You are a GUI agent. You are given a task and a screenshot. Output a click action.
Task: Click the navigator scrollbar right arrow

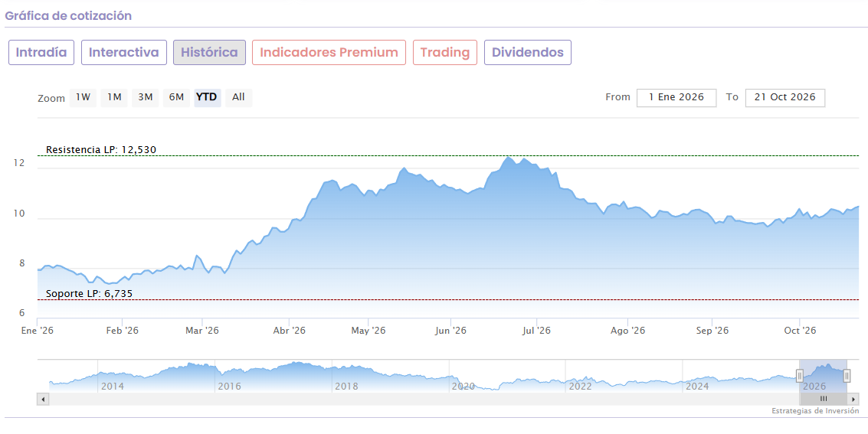point(854,399)
